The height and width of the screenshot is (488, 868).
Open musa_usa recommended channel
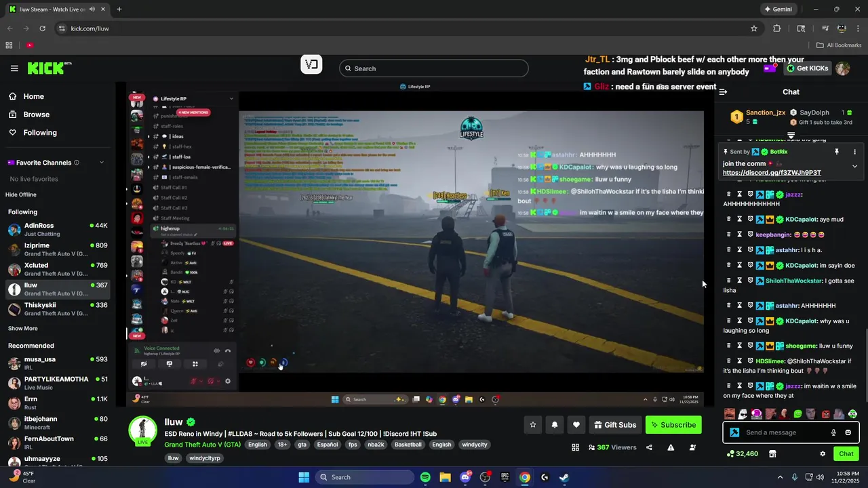coord(58,363)
